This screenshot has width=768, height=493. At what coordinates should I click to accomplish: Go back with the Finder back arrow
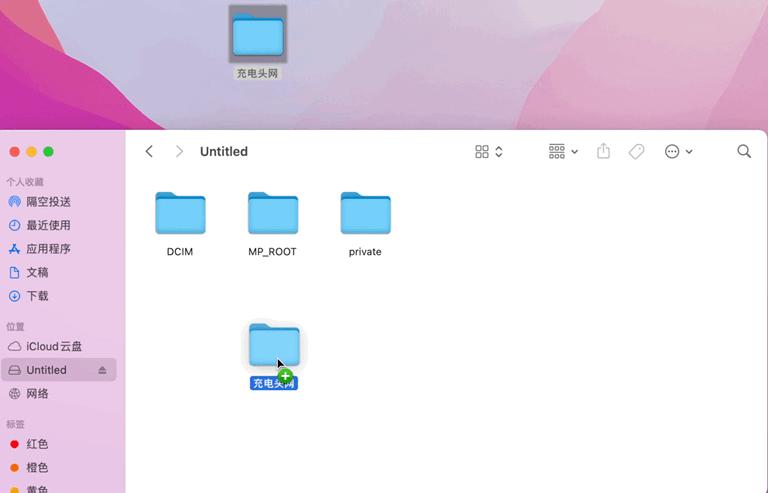pyautogui.click(x=149, y=151)
